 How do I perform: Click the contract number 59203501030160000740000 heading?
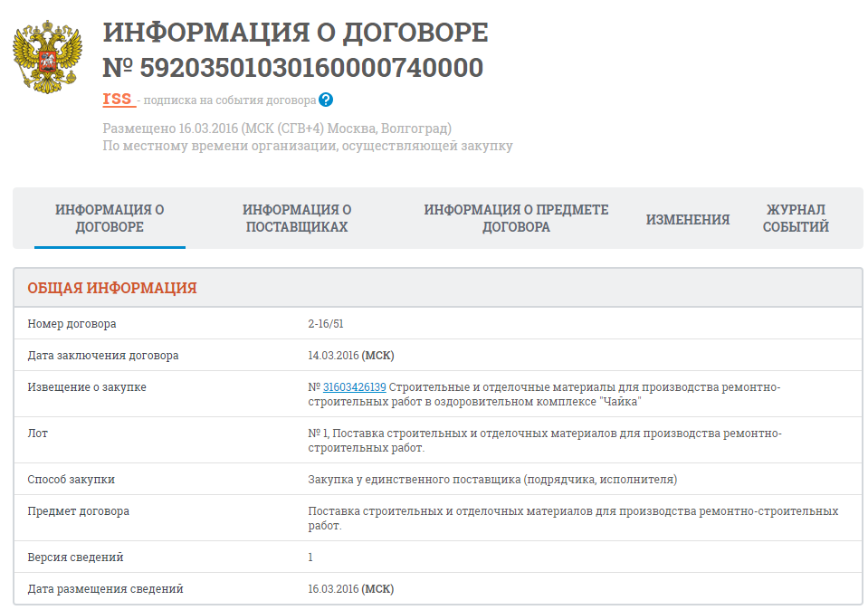293,68
